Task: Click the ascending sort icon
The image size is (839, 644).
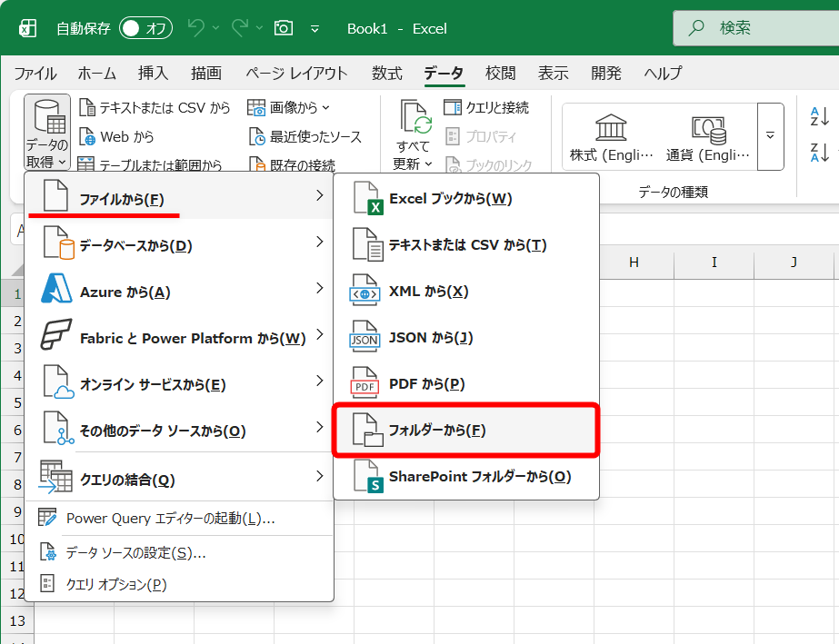Action: pyautogui.click(x=819, y=116)
